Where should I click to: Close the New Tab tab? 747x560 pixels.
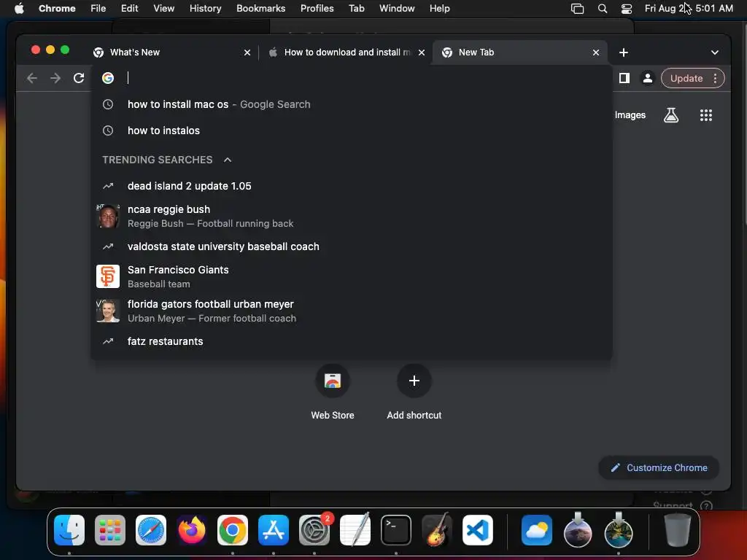595,52
